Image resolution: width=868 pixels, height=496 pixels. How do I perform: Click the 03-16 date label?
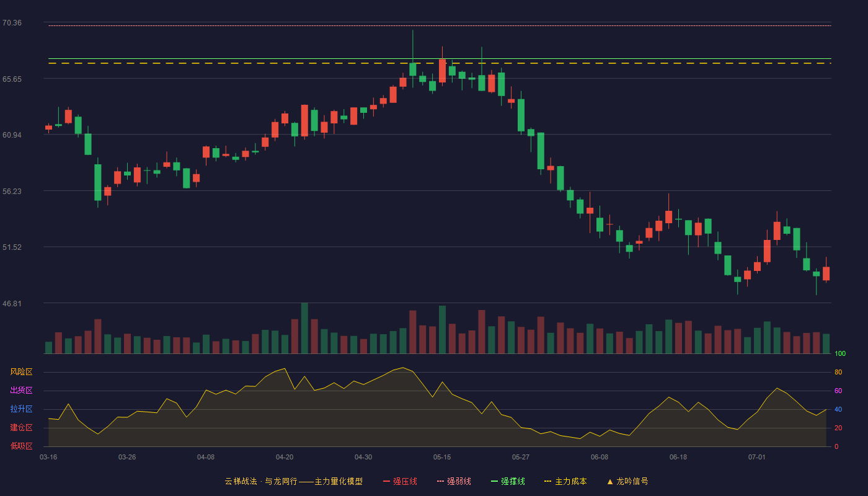(x=48, y=457)
